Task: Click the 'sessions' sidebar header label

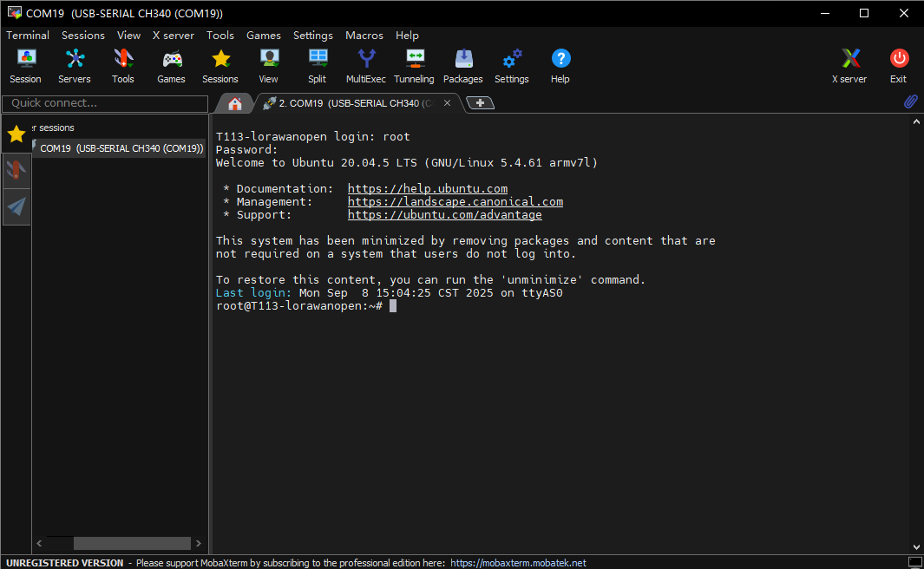Action: tap(56, 128)
